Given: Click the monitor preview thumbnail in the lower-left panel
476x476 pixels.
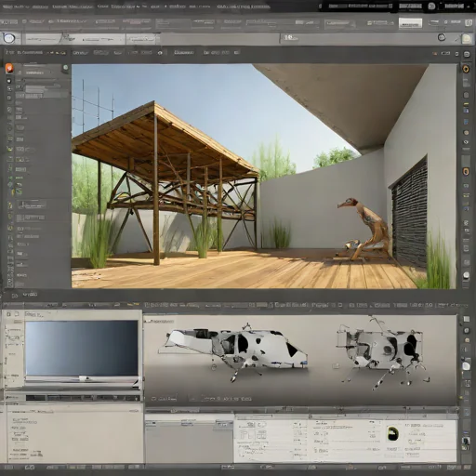Looking at the screenshot, I should tap(82, 350).
